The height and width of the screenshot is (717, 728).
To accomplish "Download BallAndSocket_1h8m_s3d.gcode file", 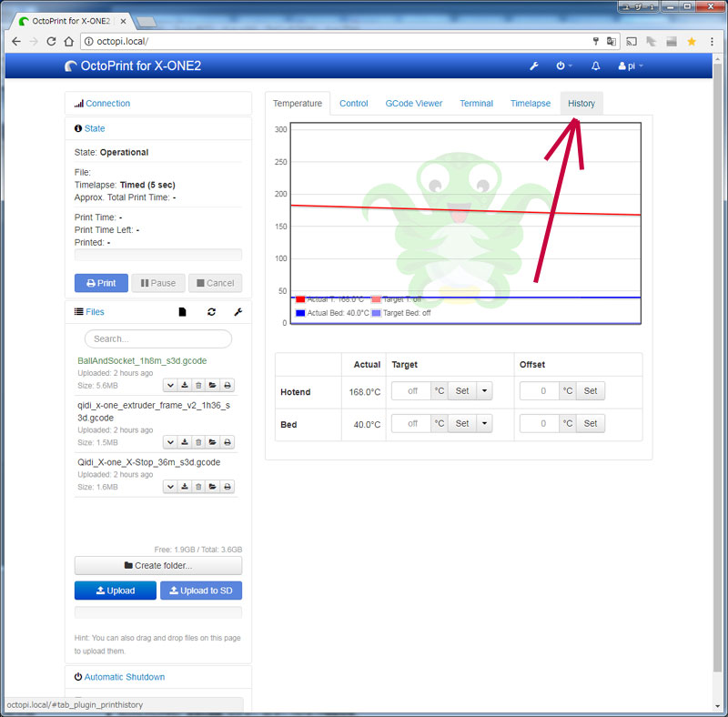I will click(x=185, y=385).
